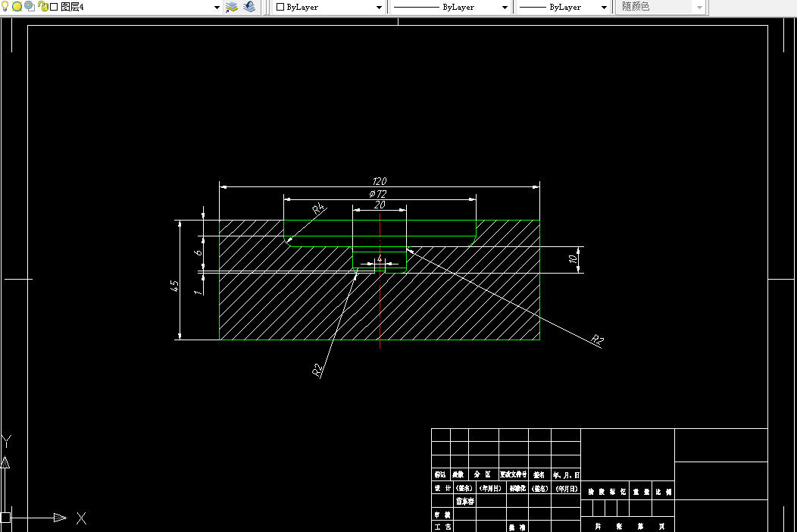Click the 图层4 layer color square
The width and height of the screenshot is (797, 532).
54,7
